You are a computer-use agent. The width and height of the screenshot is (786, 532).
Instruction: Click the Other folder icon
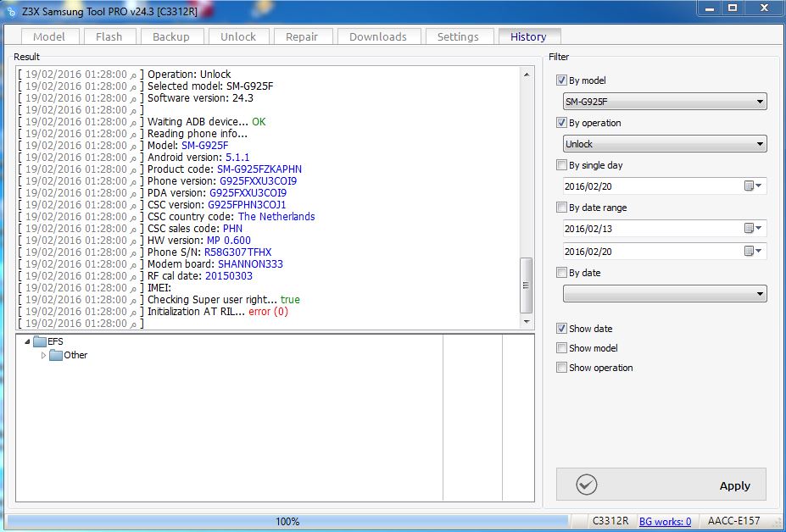(56, 355)
